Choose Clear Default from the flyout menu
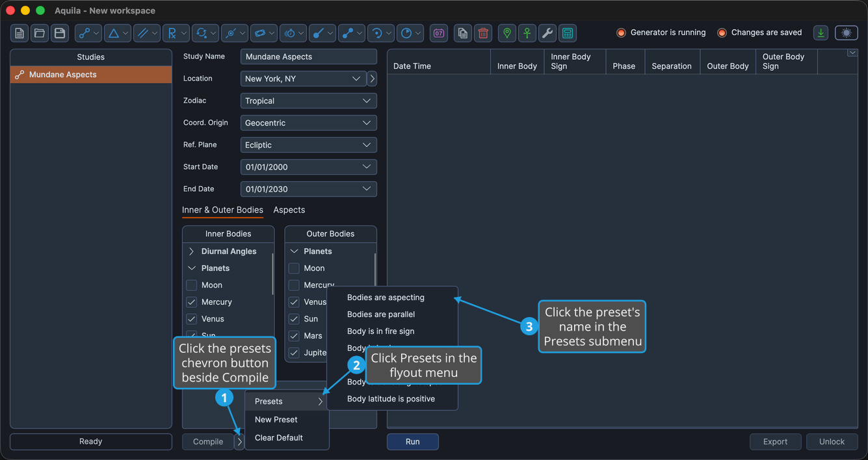Viewport: 868px width, 460px height. (x=287, y=438)
